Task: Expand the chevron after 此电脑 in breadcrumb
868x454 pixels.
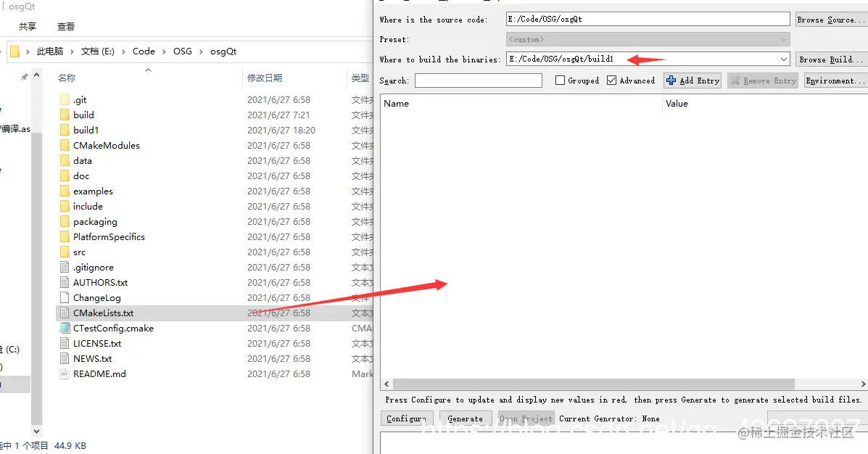Action: [x=72, y=51]
